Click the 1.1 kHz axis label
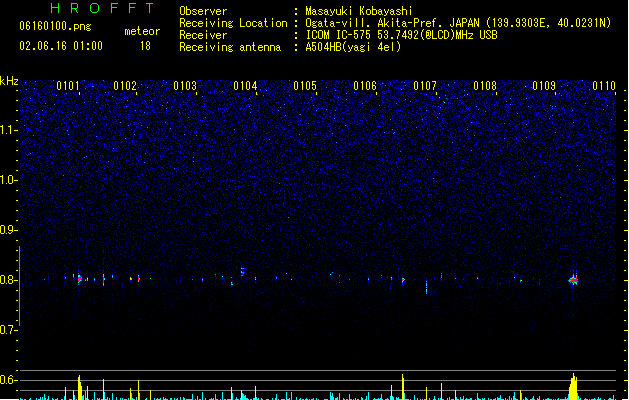Image resolution: width=629 pixels, height=400 pixels. (x=8, y=130)
